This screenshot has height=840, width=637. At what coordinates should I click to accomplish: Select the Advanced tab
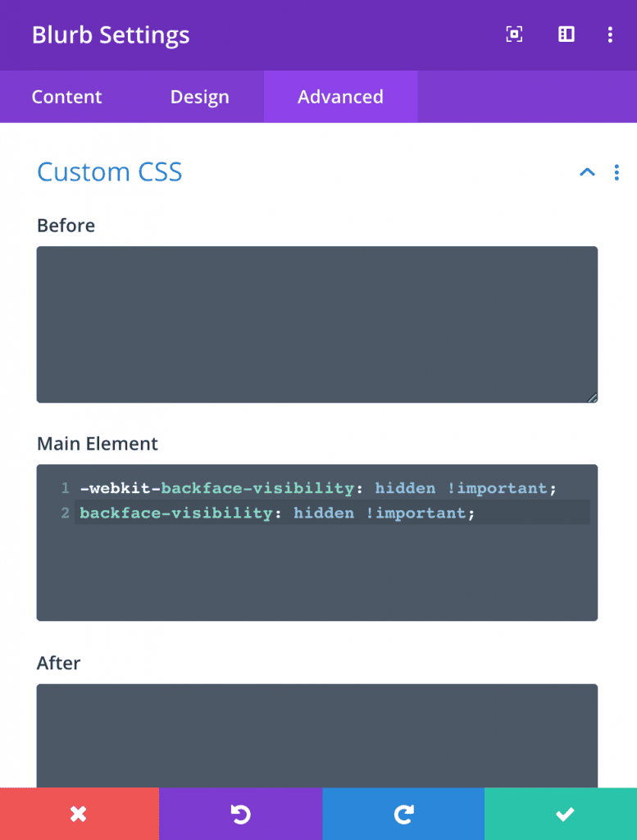pos(340,97)
